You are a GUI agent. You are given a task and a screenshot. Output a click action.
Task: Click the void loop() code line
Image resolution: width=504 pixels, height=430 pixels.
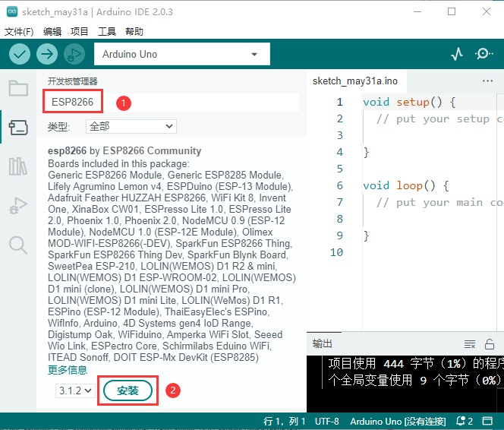point(406,185)
